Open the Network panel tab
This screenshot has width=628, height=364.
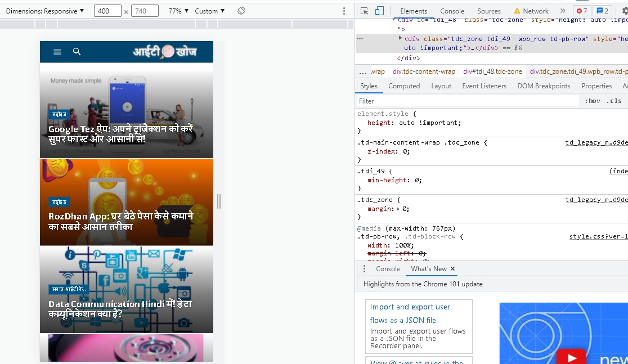(x=531, y=11)
